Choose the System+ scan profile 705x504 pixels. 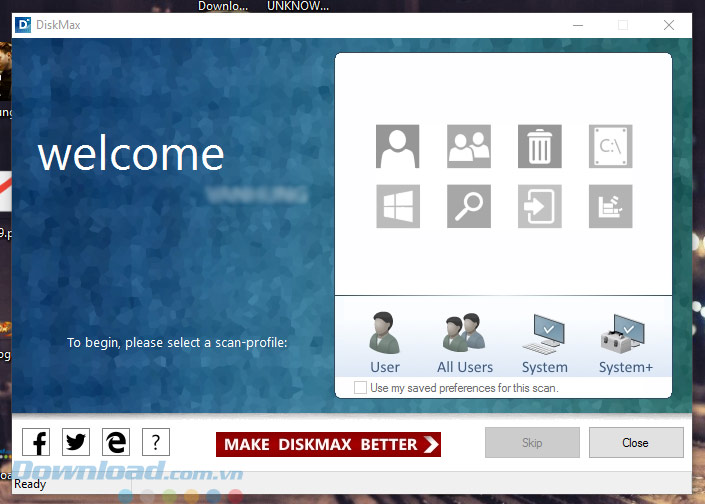click(625, 343)
